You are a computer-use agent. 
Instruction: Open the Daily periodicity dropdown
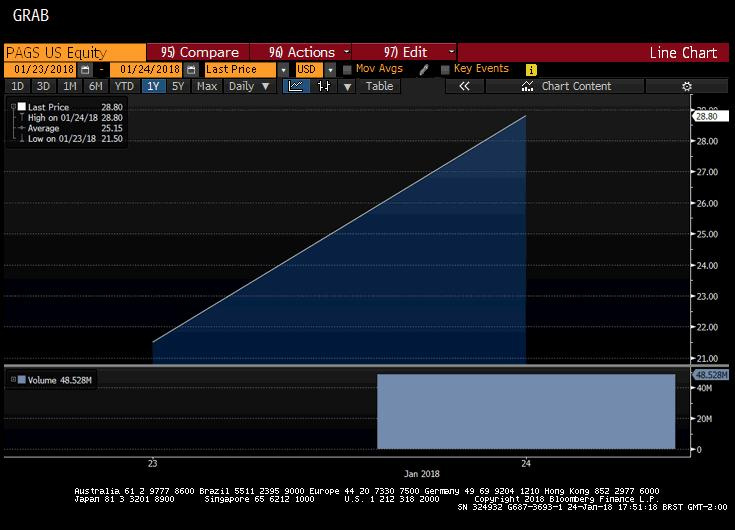pyautogui.click(x=249, y=86)
